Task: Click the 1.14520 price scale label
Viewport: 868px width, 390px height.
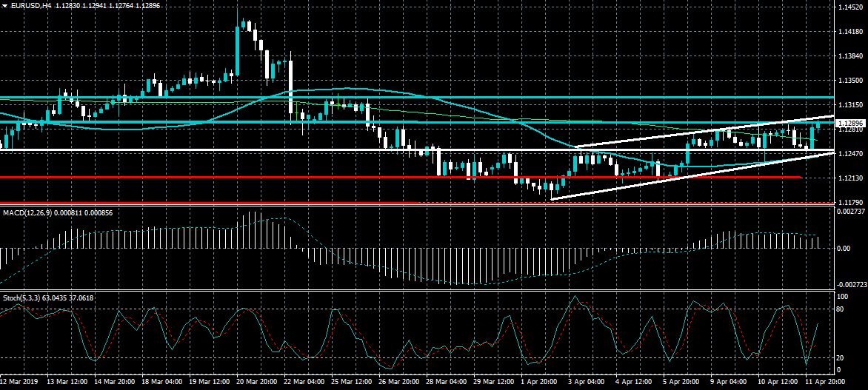Action: (852, 7)
